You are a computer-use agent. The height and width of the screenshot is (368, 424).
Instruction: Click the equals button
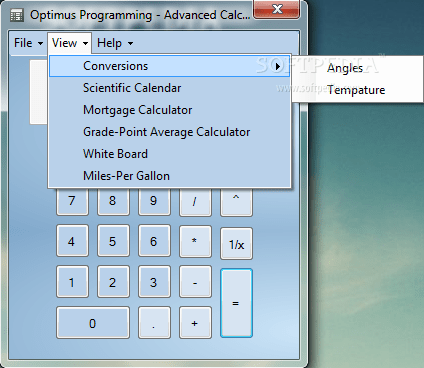point(236,303)
